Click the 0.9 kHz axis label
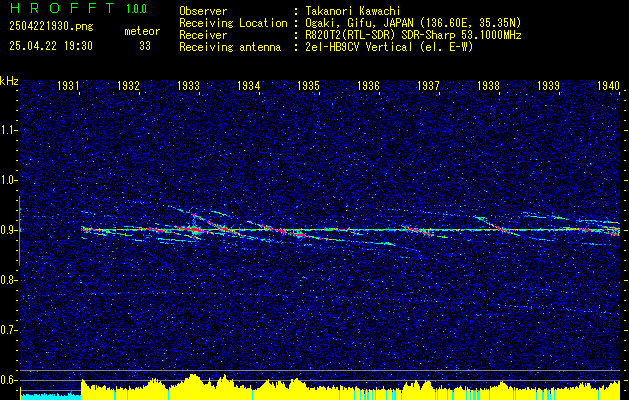Image resolution: width=629 pixels, height=400 pixels. click(x=8, y=230)
